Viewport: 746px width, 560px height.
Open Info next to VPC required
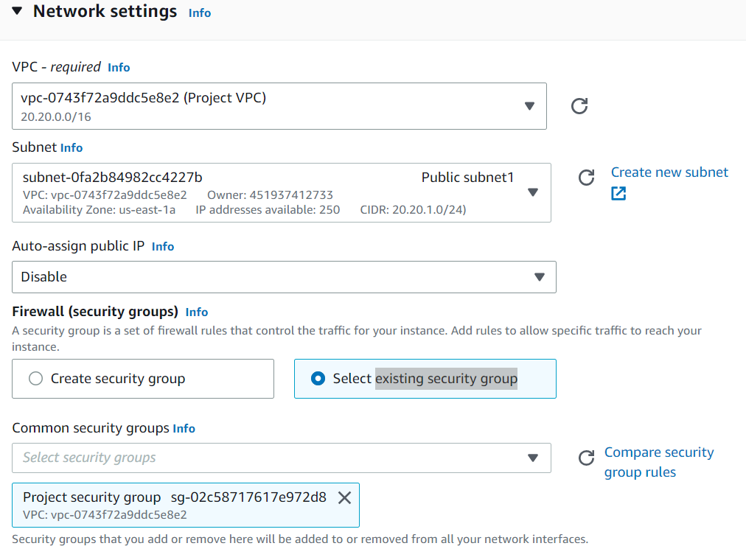[119, 67]
